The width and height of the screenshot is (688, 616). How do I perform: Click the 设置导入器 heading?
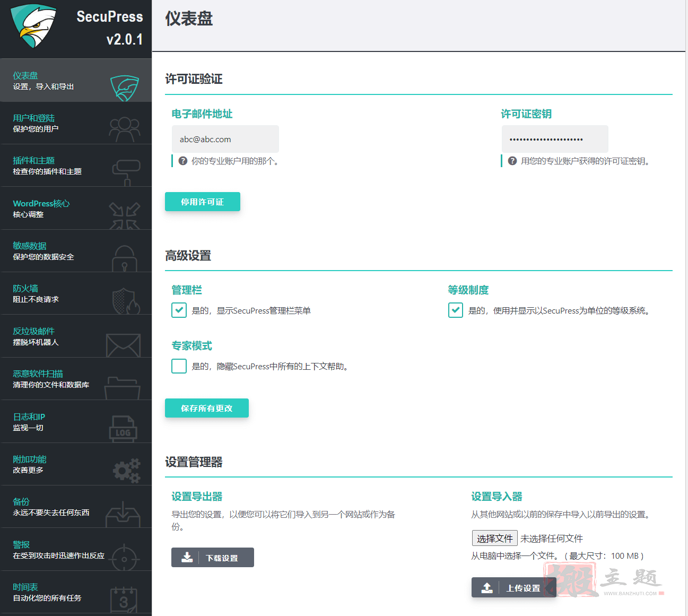[497, 497]
